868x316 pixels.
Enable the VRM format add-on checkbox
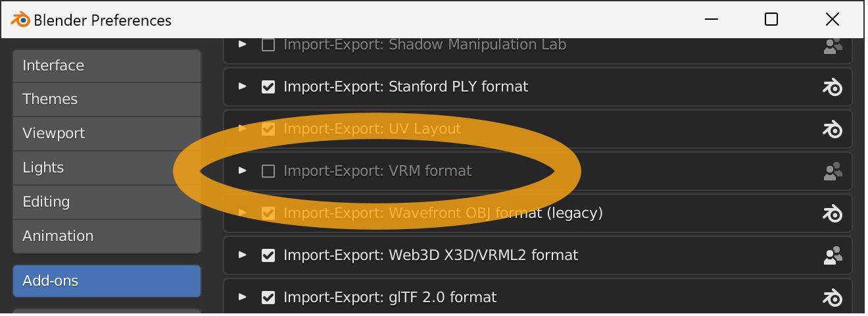click(x=268, y=171)
